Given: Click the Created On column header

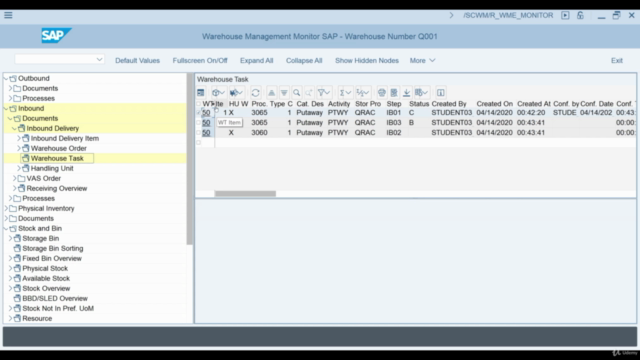Looking at the screenshot, I should pos(494,104).
